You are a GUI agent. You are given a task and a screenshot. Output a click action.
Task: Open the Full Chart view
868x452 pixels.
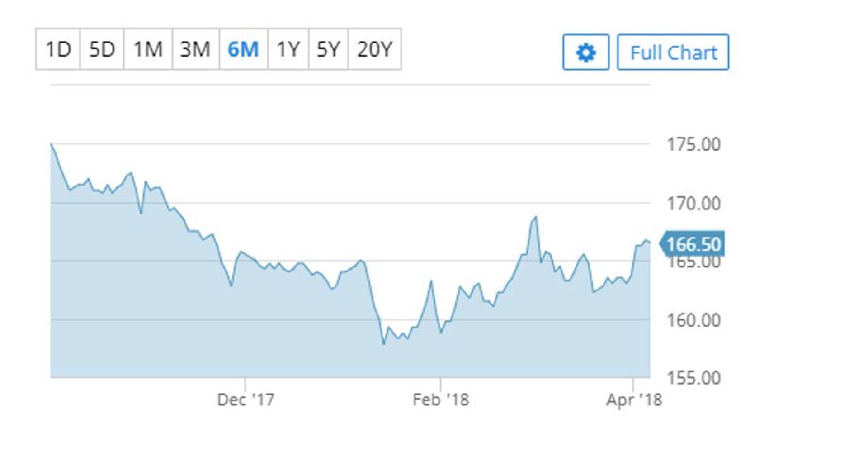click(673, 52)
